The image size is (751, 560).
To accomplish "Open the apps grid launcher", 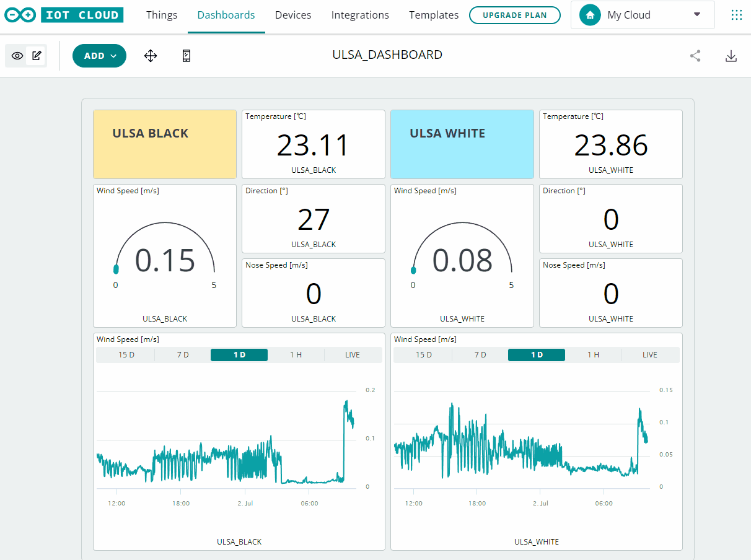I will (x=737, y=14).
